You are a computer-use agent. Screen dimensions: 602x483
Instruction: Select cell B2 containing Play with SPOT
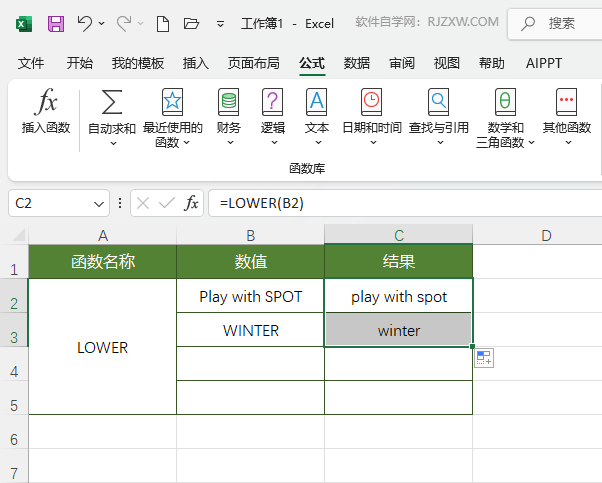tap(250, 296)
